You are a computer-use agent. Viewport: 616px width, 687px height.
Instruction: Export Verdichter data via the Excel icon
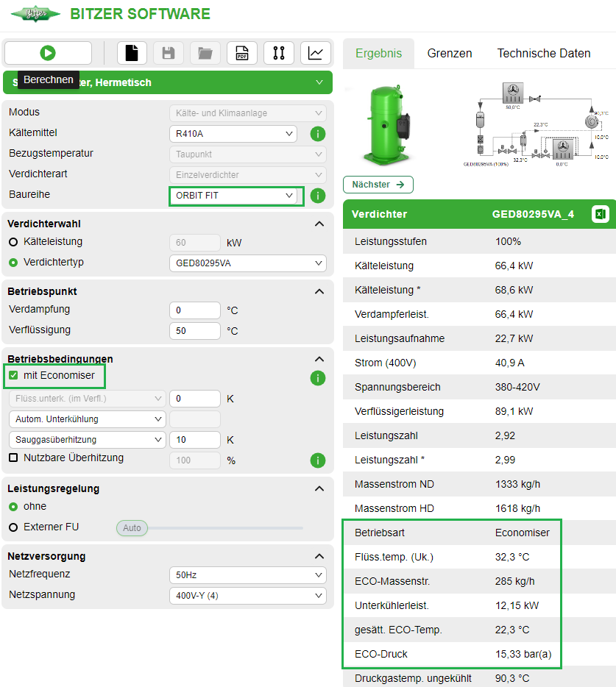[x=599, y=213]
